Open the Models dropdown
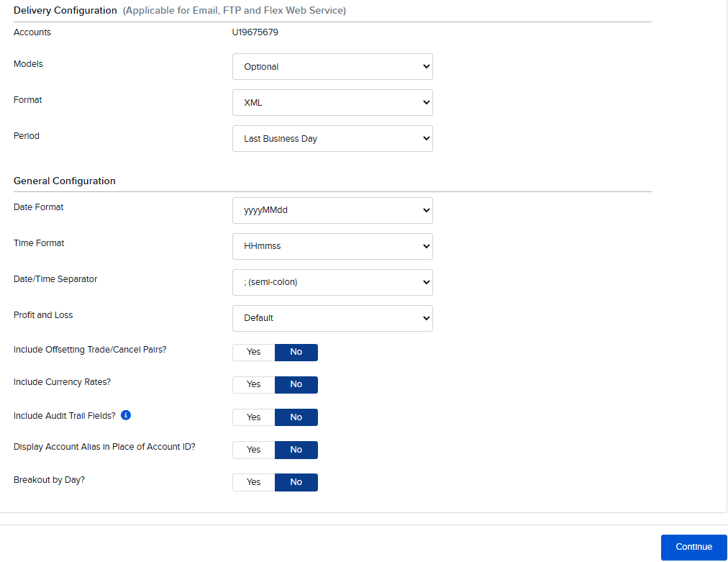Screen dimensions: 728x562 click(332, 66)
